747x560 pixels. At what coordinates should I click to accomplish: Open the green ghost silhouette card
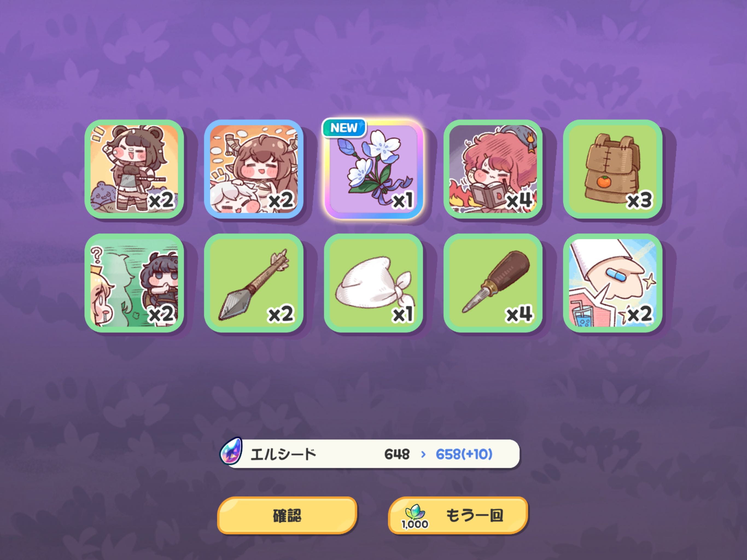(134, 283)
